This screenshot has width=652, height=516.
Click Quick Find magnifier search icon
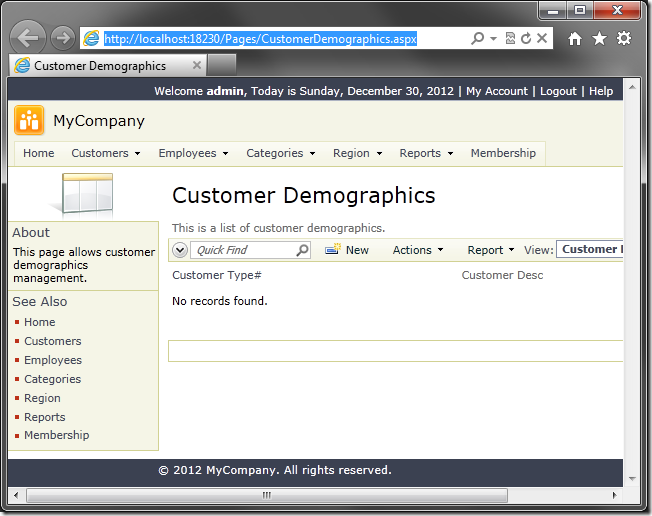(x=302, y=250)
